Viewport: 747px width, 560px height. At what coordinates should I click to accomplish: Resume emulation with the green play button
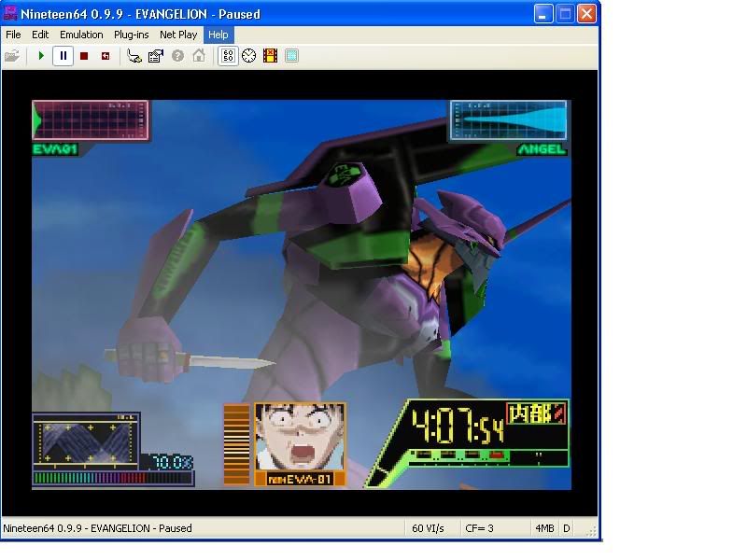pyautogui.click(x=41, y=56)
